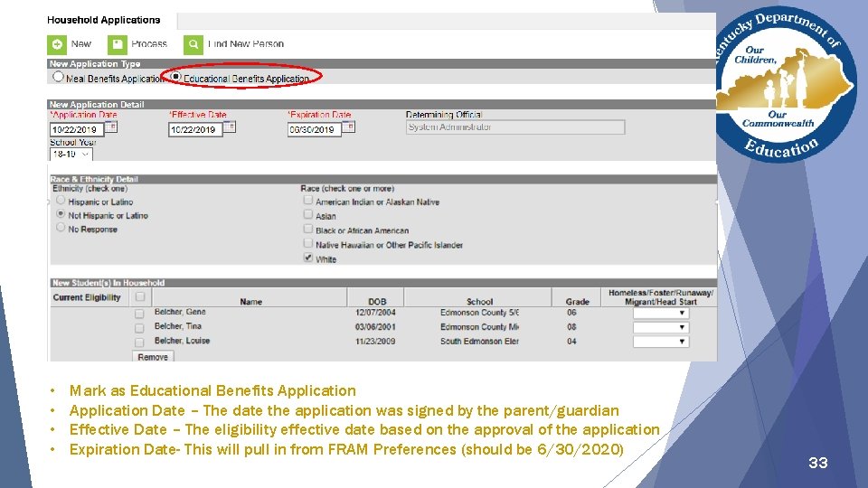Select the No Response ethnicity option
The height and width of the screenshot is (488, 868).
coord(61,228)
